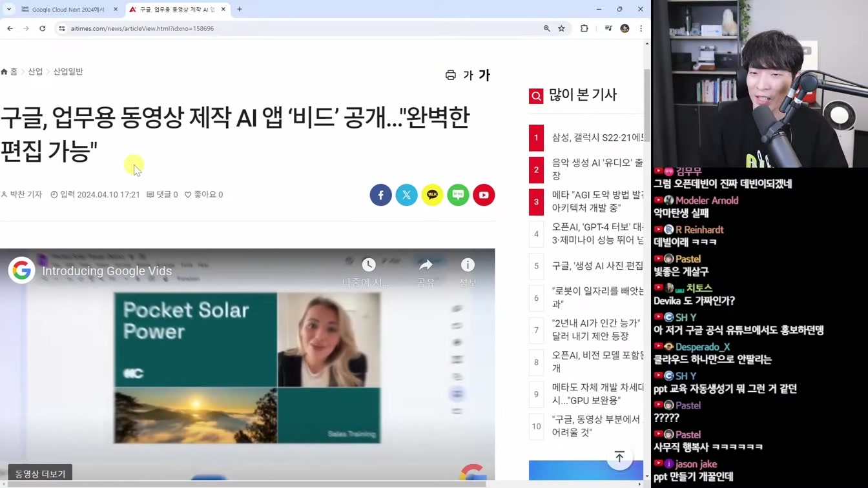Screen dimensions: 868x488
Task: Open a new tab with the plus button
Action: pos(240,9)
